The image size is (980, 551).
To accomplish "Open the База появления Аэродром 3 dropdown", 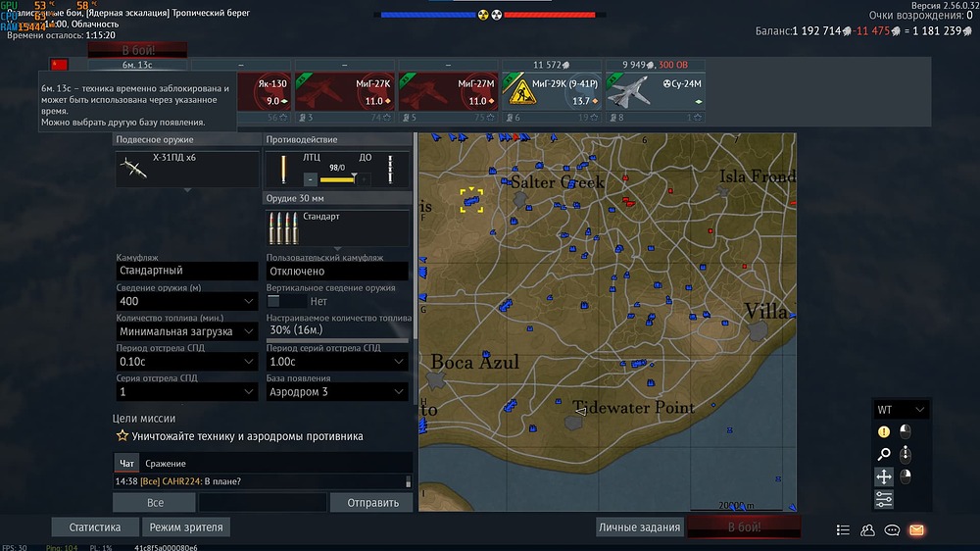I will coord(337,391).
